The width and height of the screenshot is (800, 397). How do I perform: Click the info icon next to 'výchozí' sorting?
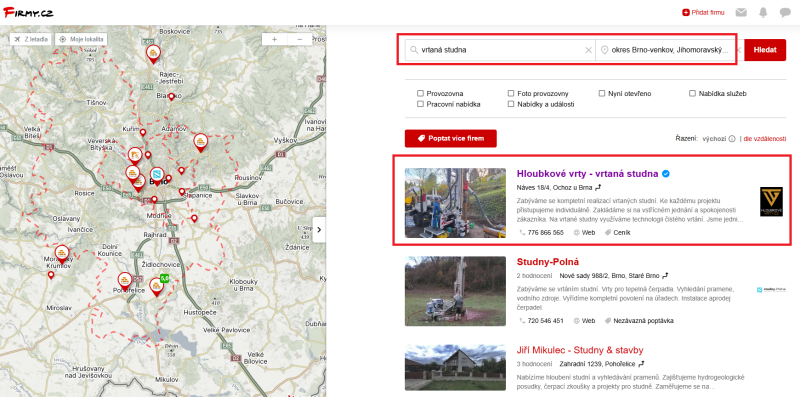pos(732,138)
